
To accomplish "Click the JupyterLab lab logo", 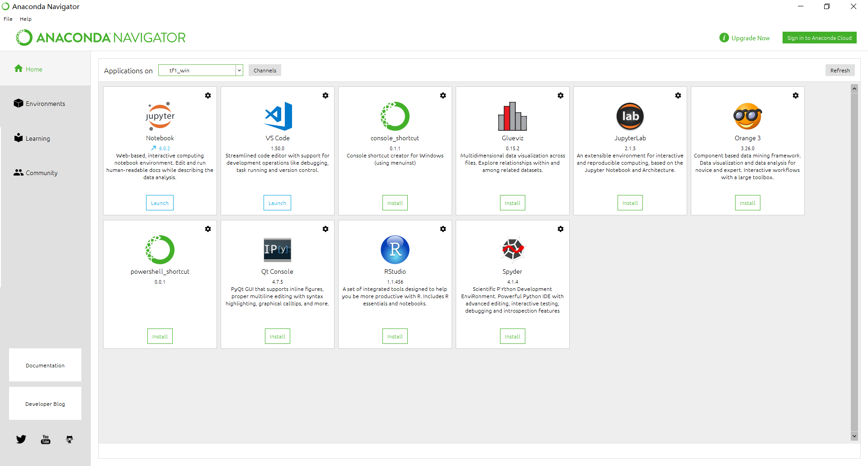I will [x=630, y=116].
